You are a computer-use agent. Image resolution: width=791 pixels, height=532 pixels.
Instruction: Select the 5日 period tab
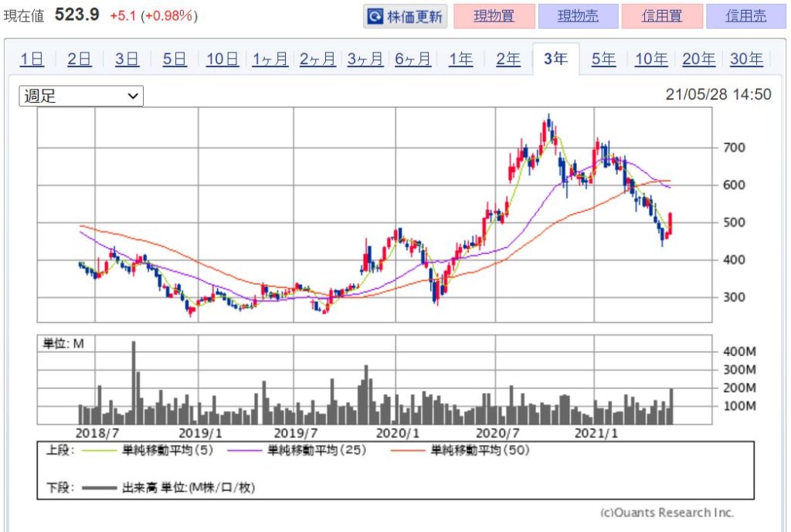[x=175, y=59]
